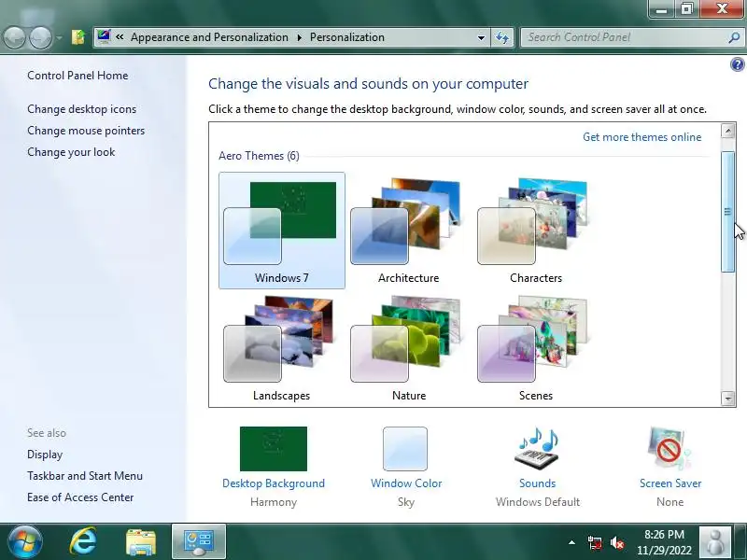Screen dimensions: 747x560
Task: Open Taskbar and Start Menu link
Action: pos(85,476)
